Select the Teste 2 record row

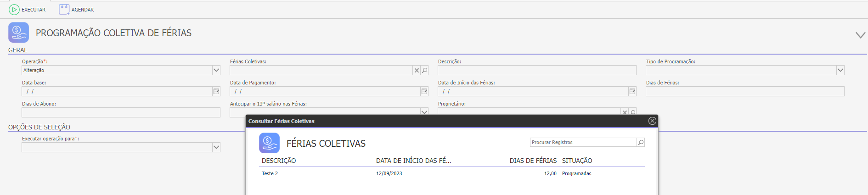pyautogui.click(x=452, y=173)
